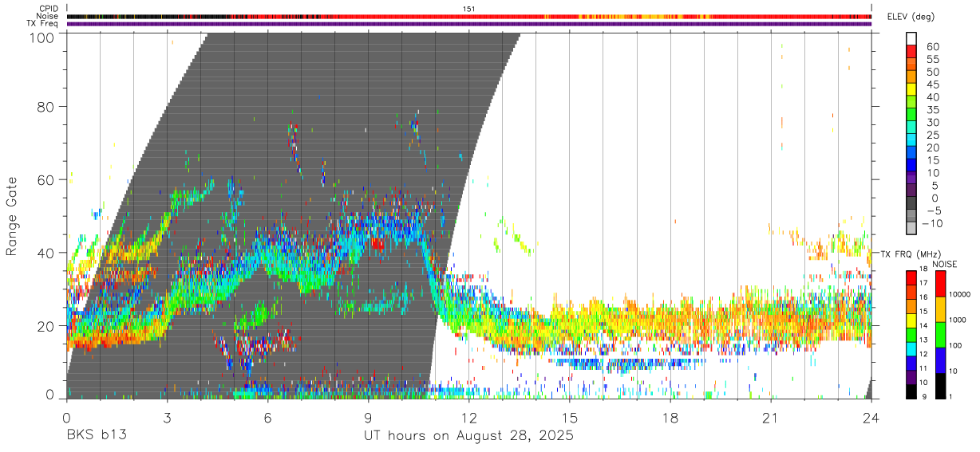The width and height of the screenshot is (980, 452).
Task: Pick the black 9-10 MHz TX FRQ segment
Action: click(911, 391)
